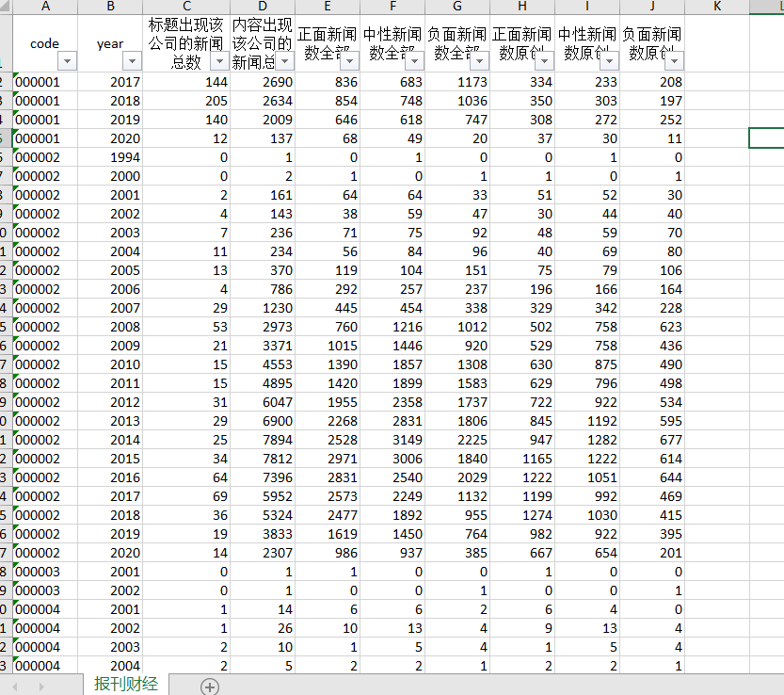Add a new sheet with plus icon
The width and height of the screenshot is (784, 695).
[x=210, y=687]
